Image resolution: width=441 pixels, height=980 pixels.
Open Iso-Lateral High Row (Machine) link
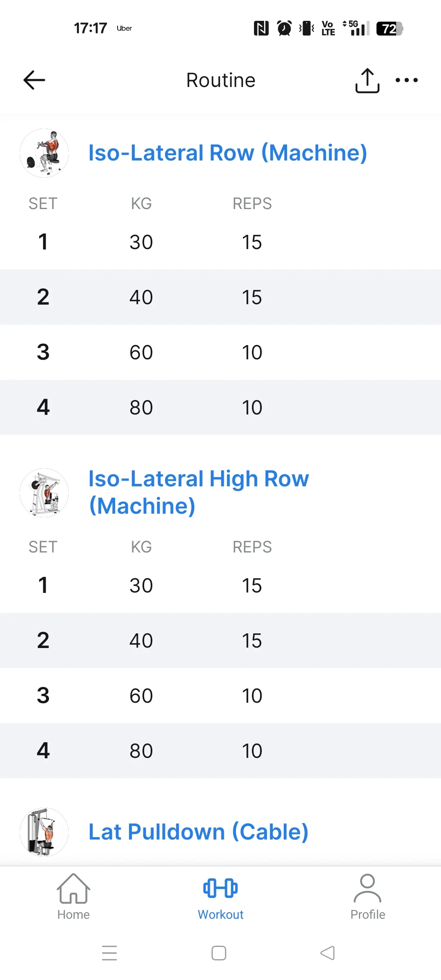(x=199, y=492)
